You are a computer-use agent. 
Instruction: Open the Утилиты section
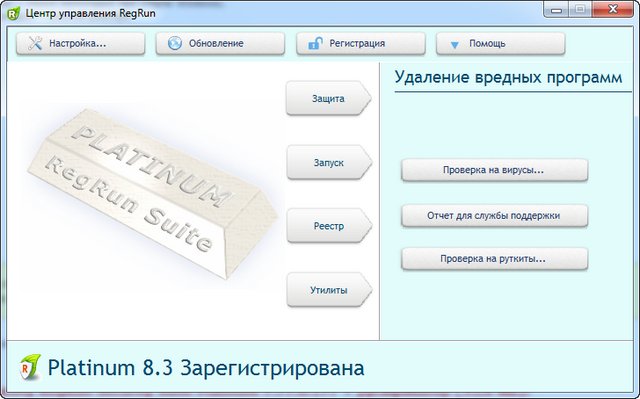pos(329,290)
